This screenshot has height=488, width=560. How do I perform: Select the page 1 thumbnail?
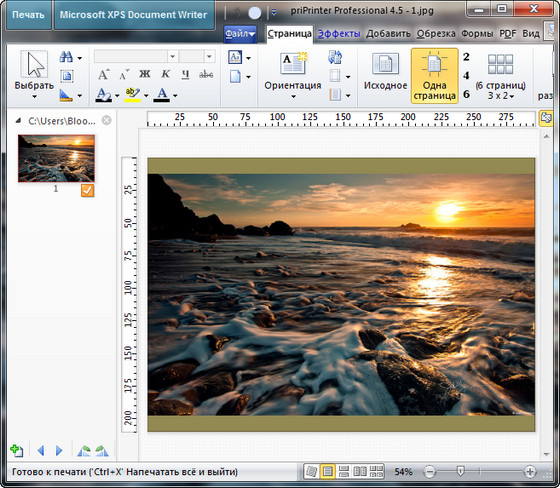tap(56, 158)
